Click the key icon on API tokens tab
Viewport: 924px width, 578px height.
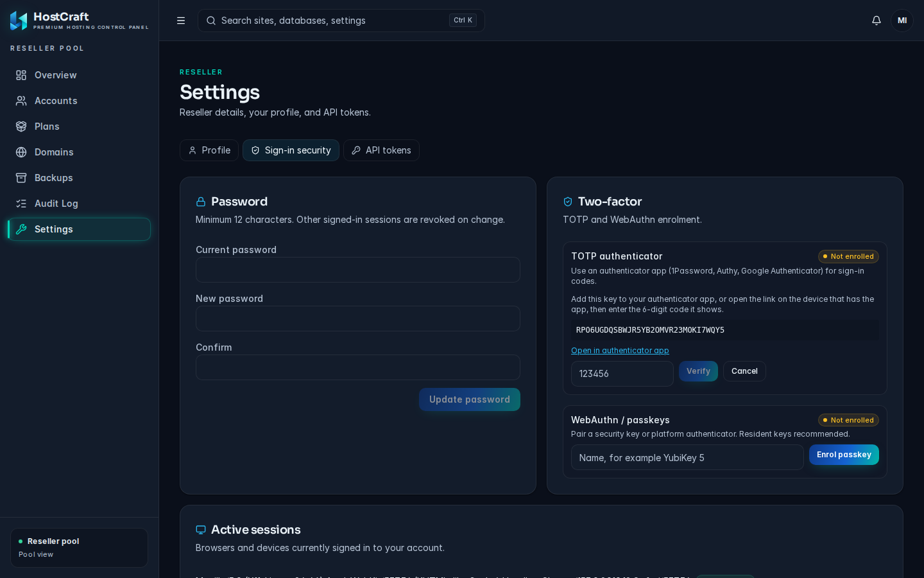tap(356, 150)
